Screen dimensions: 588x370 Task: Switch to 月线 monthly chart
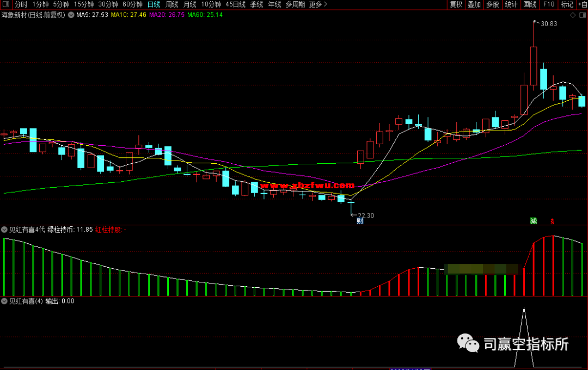point(190,4)
